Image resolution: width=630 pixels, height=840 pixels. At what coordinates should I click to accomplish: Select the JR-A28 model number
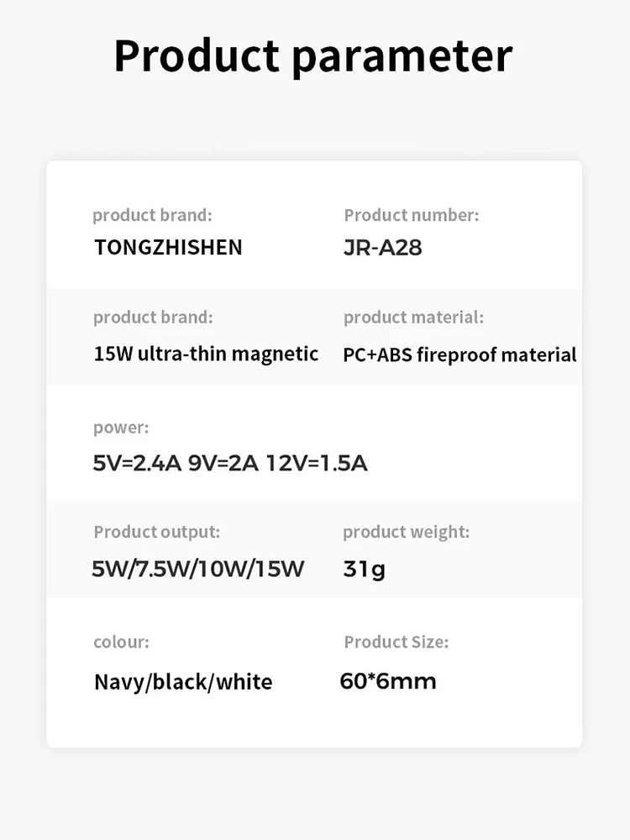tap(382, 248)
